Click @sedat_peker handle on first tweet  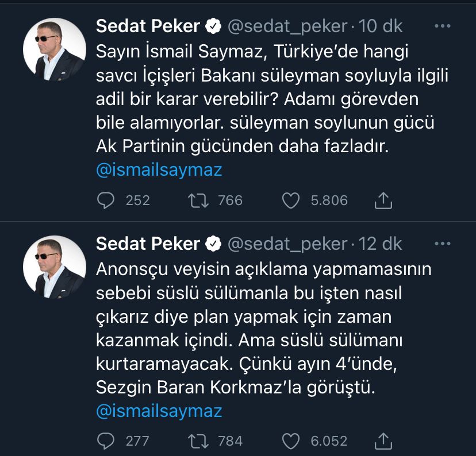pyautogui.click(x=287, y=26)
